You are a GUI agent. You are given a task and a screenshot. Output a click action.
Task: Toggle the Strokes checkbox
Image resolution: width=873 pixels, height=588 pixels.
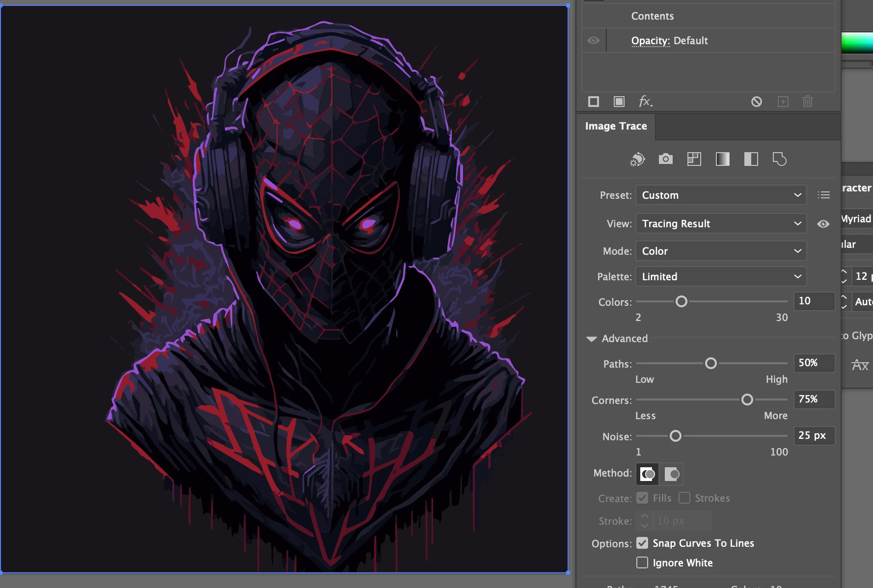pos(684,498)
